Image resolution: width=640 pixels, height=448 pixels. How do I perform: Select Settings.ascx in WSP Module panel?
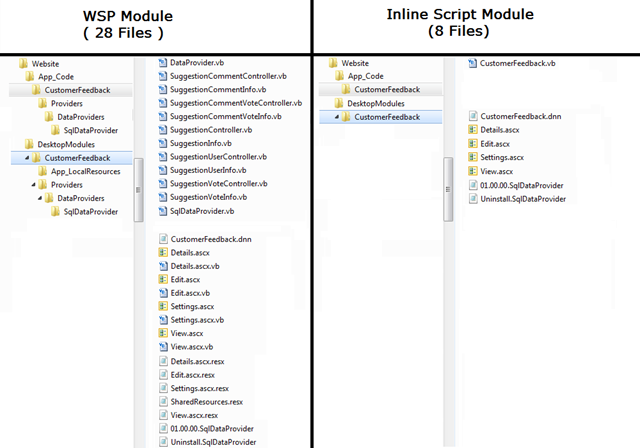pyautogui.click(x=192, y=306)
